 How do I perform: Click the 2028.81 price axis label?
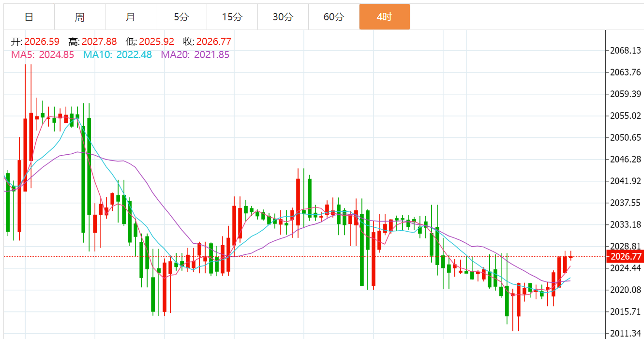(x=625, y=246)
